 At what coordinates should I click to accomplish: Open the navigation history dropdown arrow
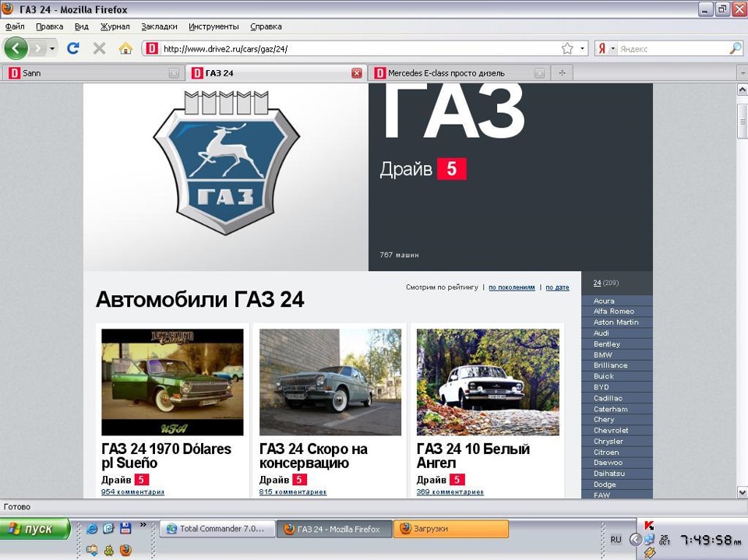[52, 48]
